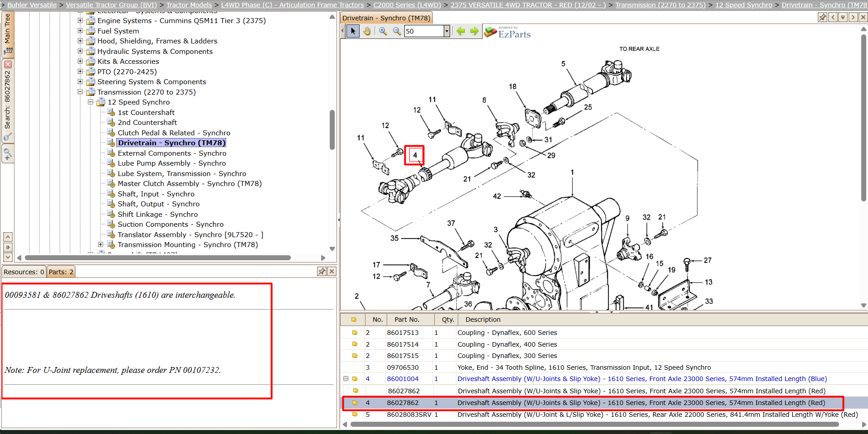The image size is (868, 434).
Task: Expand Transmission Mounting - Synchro (TM78) node
Action: click(x=101, y=244)
